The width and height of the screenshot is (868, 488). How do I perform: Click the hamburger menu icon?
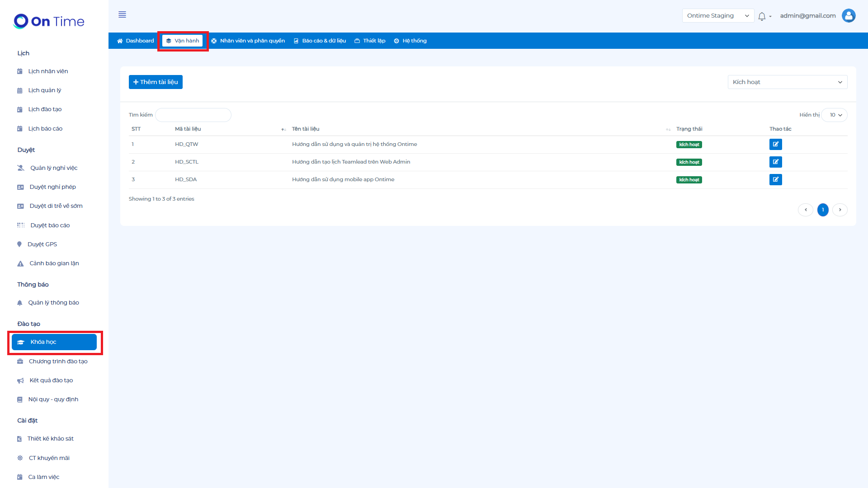click(x=122, y=14)
